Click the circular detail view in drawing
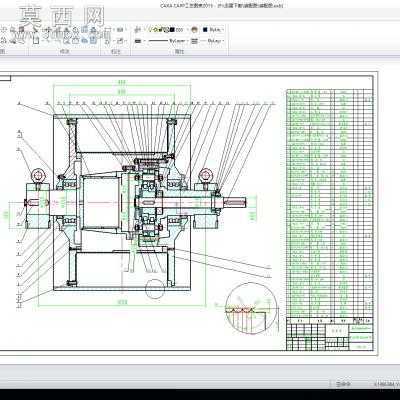The image size is (400, 400). 251,308
